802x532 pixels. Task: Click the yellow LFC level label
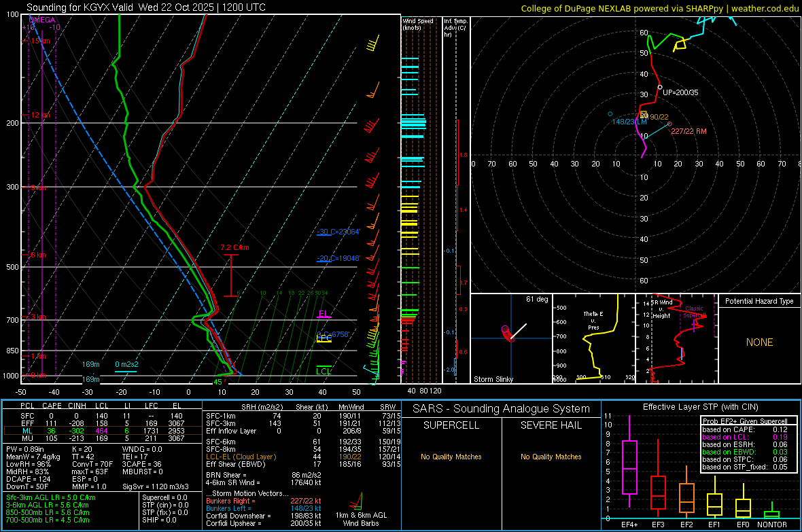[x=324, y=338]
